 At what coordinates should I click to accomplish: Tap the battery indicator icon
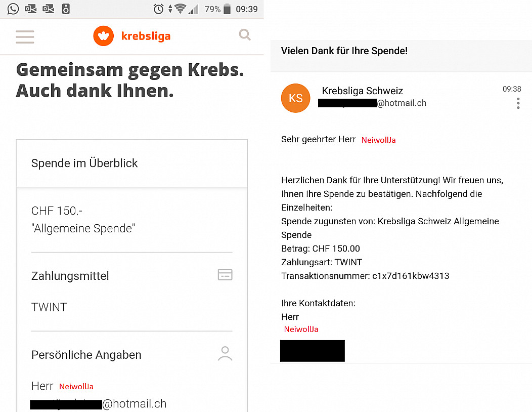pos(228,9)
